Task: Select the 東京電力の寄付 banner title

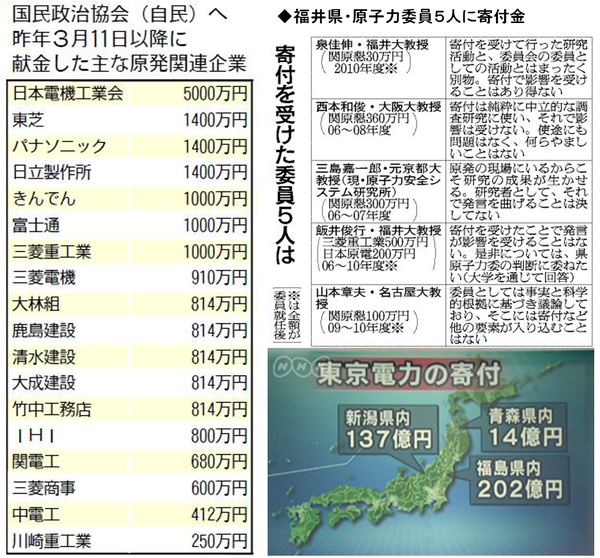Action: pos(409,374)
